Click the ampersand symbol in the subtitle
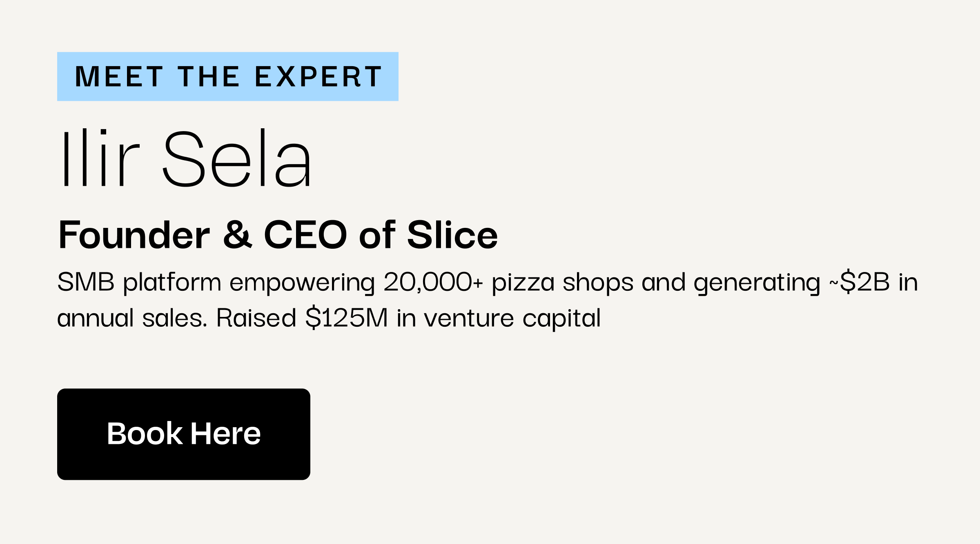Screen dimensions: 980x544 coord(238,235)
